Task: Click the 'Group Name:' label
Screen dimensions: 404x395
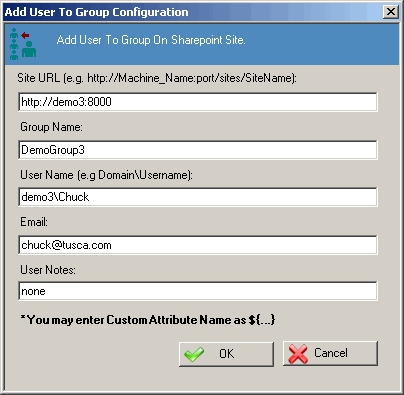Action: [x=51, y=127]
